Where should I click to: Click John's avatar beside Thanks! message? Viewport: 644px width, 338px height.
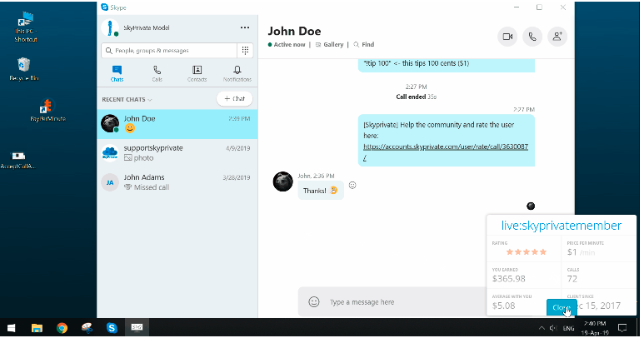click(x=283, y=182)
